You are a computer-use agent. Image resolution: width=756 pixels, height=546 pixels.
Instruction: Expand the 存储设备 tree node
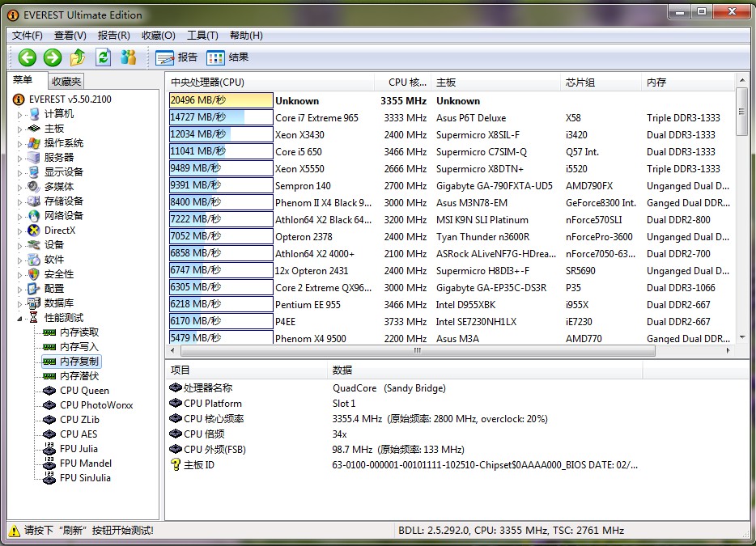[19, 202]
